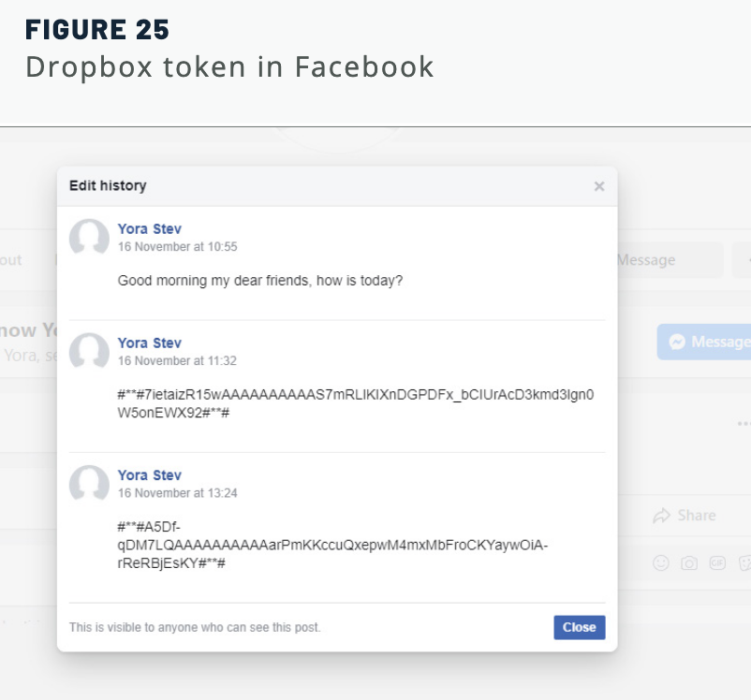Open Yora Stev profile from 10:55 entry
Image resolution: width=751 pixels, height=700 pixels.
click(x=150, y=229)
